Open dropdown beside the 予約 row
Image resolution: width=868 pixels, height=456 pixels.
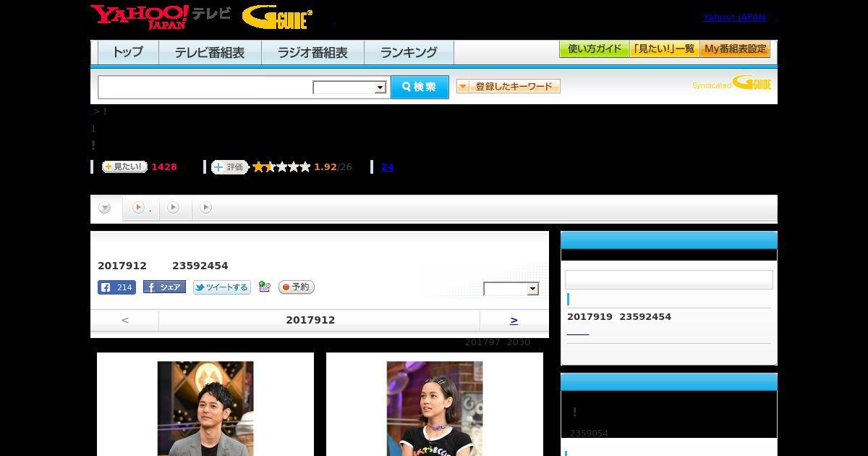click(x=511, y=289)
